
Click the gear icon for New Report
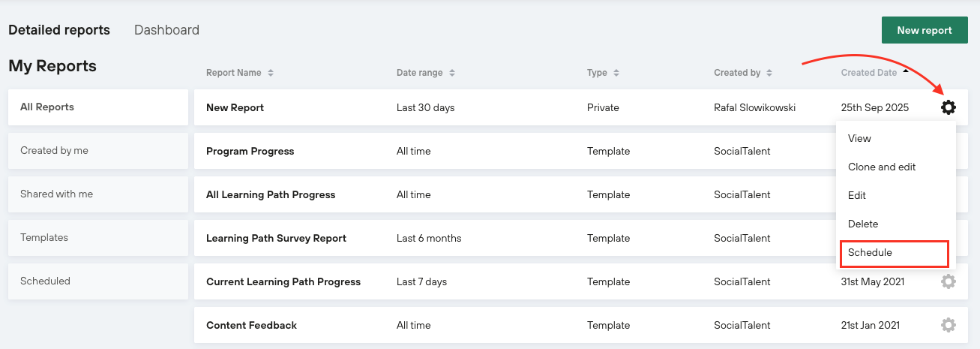(x=949, y=107)
